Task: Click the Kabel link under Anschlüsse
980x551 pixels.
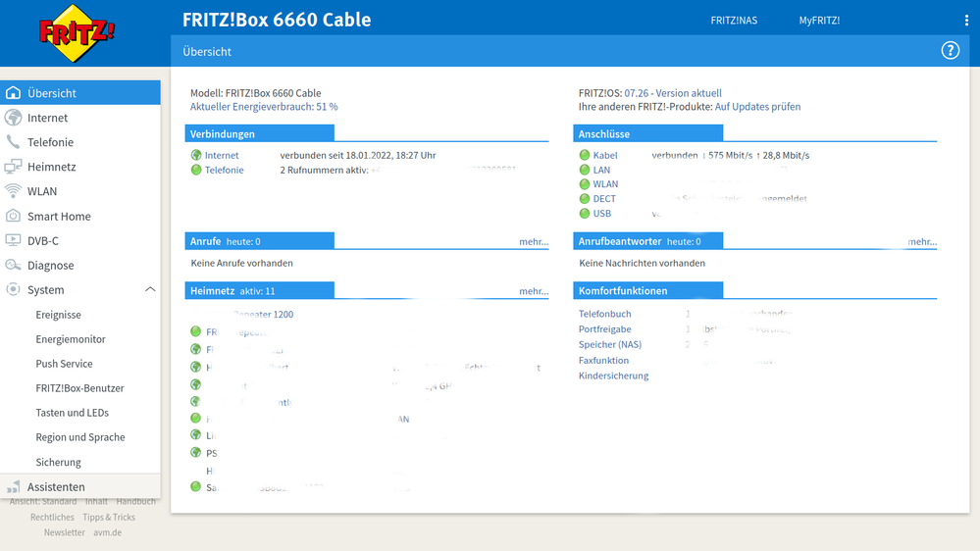Action: point(605,155)
